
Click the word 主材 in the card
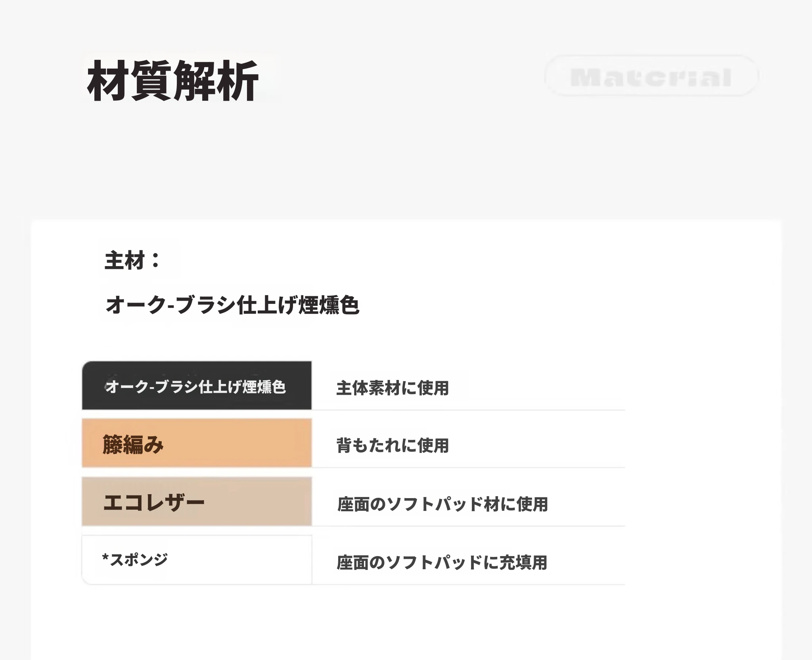pos(124,261)
